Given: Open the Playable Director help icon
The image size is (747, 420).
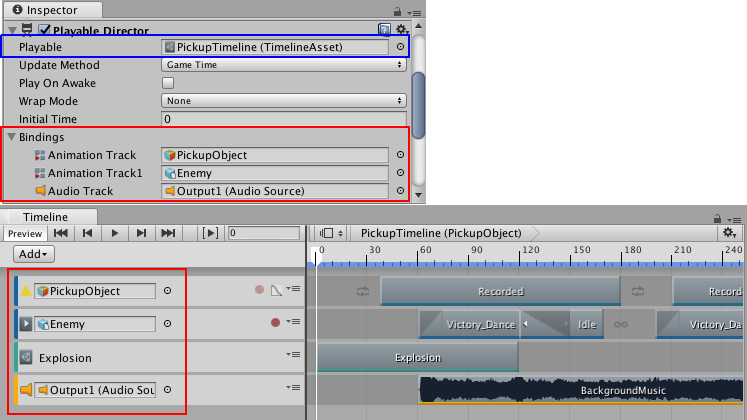Looking at the screenshot, I should pos(384,30).
